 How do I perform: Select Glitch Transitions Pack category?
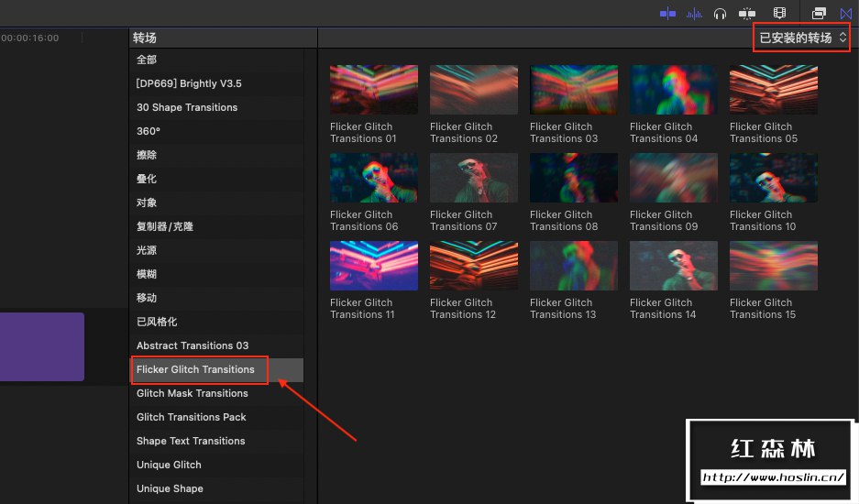tap(216, 418)
